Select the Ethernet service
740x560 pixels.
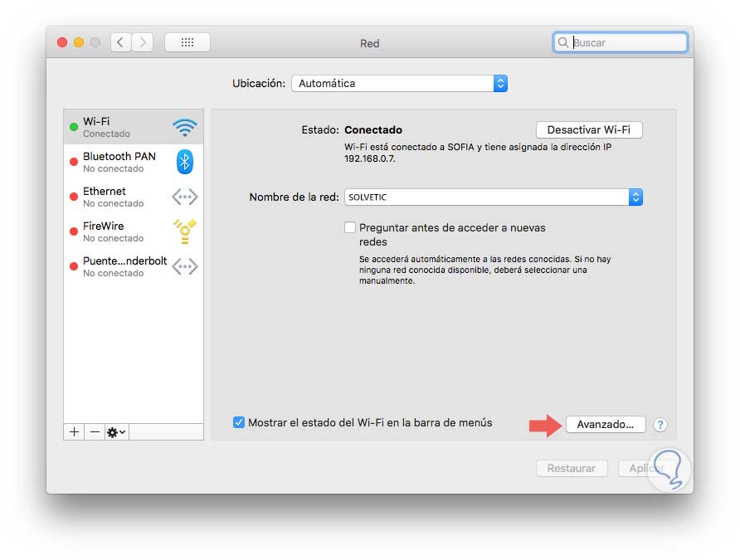(x=134, y=197)
